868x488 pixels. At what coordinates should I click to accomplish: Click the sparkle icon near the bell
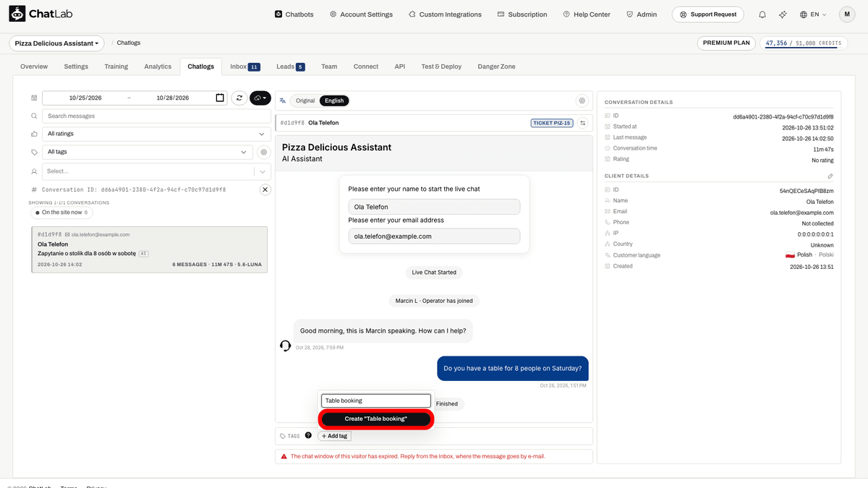(x=783, y=14)
